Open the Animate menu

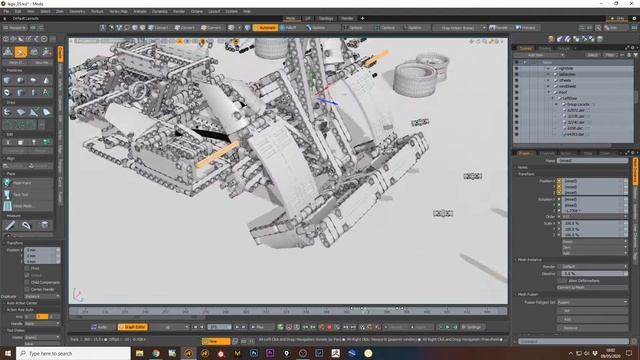pos(140,11)
